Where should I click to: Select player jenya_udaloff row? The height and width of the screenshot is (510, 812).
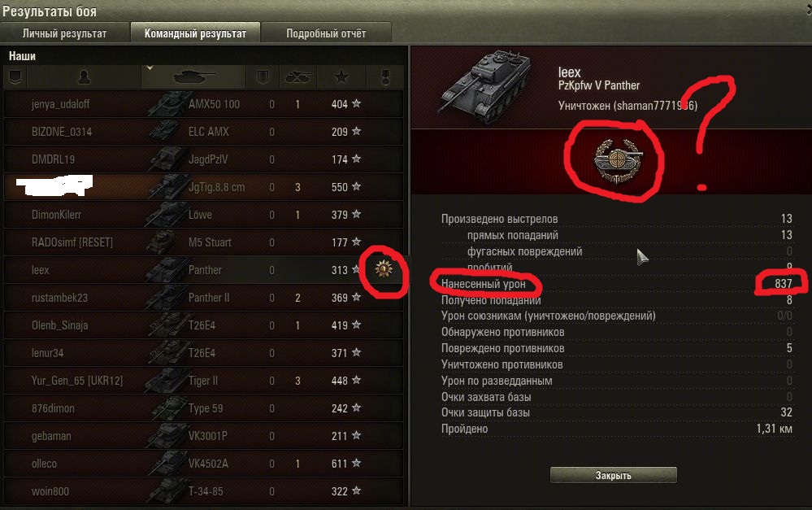203,104
